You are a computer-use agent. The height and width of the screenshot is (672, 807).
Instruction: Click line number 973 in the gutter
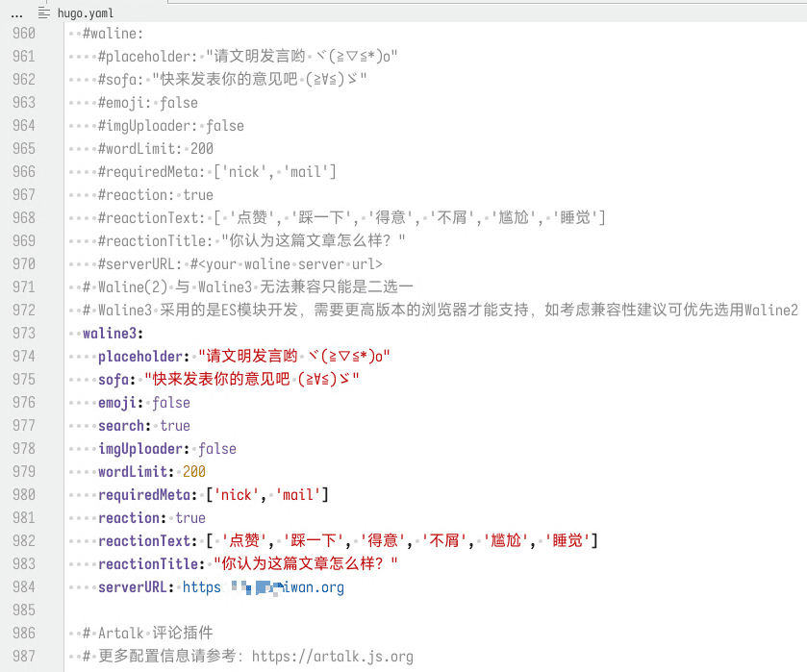[x=23, y=334]
